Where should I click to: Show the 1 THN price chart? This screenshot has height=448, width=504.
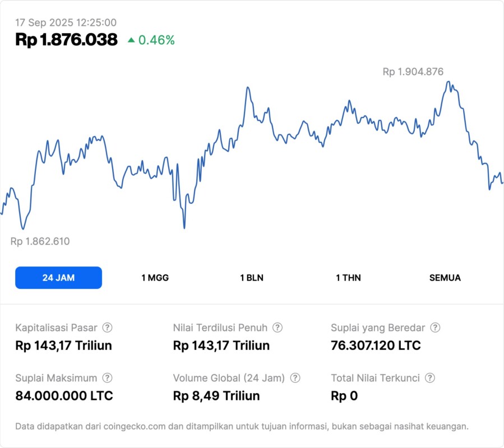coord(348,278)
